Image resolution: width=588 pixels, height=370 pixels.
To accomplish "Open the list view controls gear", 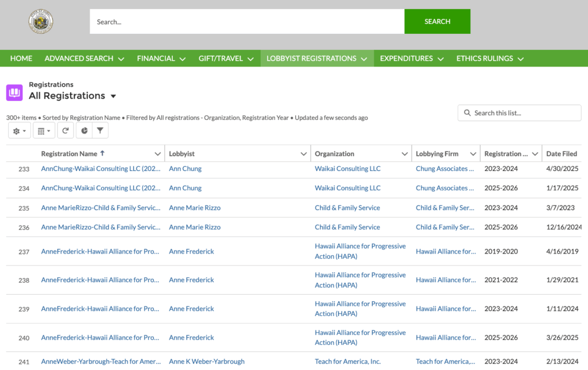I will pyautogui.click(x=20, y=131).
